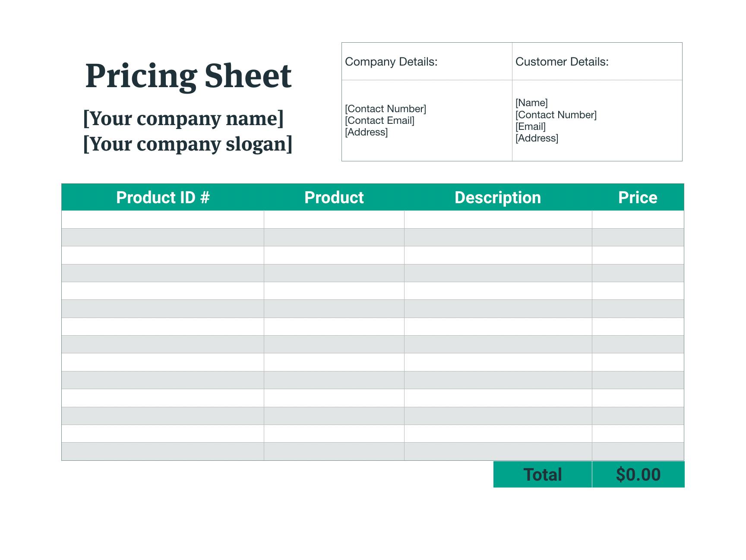Select the $0.00 total amount cell
Image resolution: width=746 pixels, height=560 pixels.
coord(638,475)
